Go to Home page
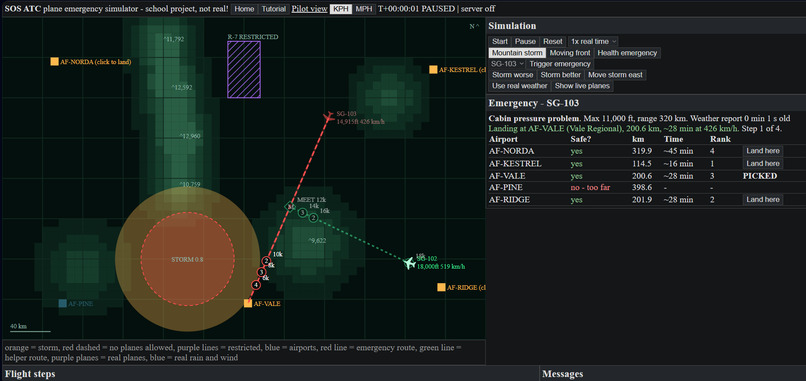806x381 pixels. pyautogui.click(x=244, y=9)
